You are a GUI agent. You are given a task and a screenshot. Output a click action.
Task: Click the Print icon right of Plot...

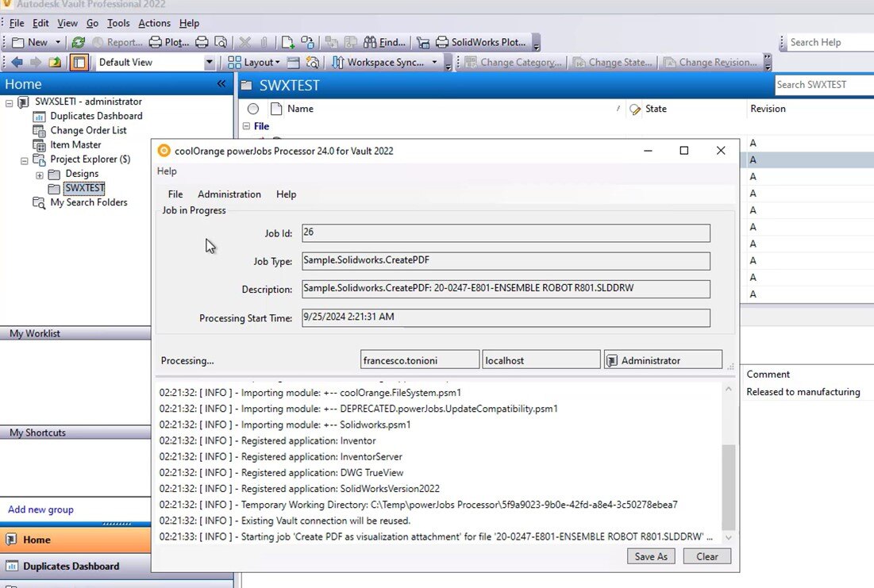(x=202, y=42)
